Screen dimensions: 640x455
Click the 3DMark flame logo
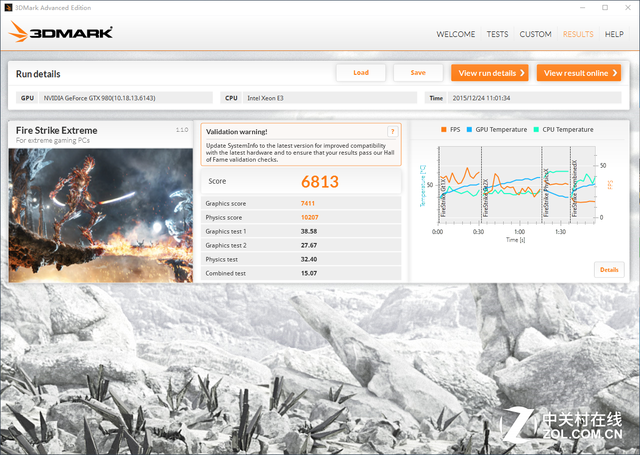pyautogui.click(x=18, y=31)
